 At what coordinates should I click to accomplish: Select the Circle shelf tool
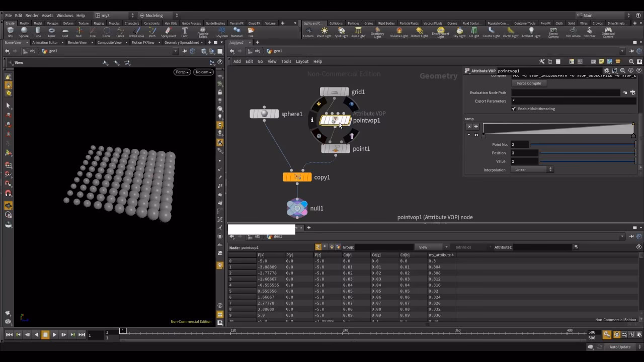tap(106, 32)
